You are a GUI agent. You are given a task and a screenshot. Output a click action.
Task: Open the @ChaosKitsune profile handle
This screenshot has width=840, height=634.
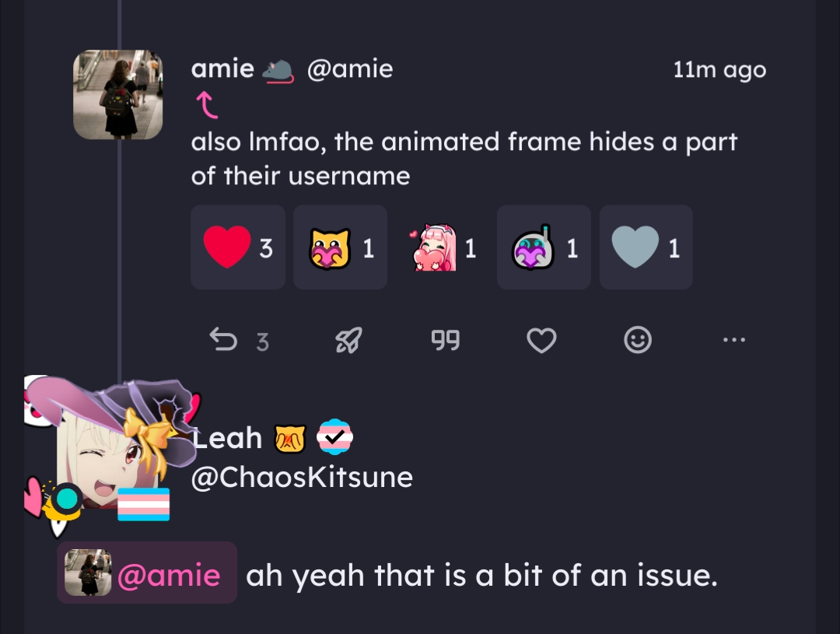tap(302, 477)
